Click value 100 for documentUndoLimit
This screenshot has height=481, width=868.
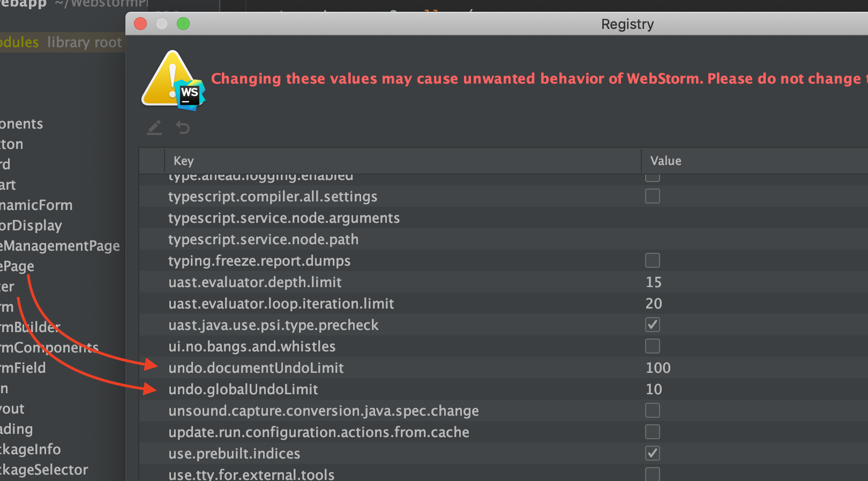tap(658, 368)
